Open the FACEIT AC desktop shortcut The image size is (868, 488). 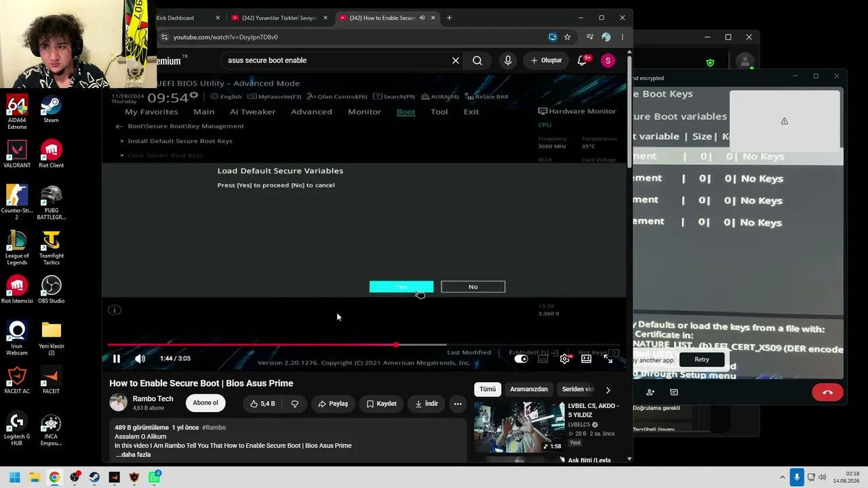(x=17, y=380)
